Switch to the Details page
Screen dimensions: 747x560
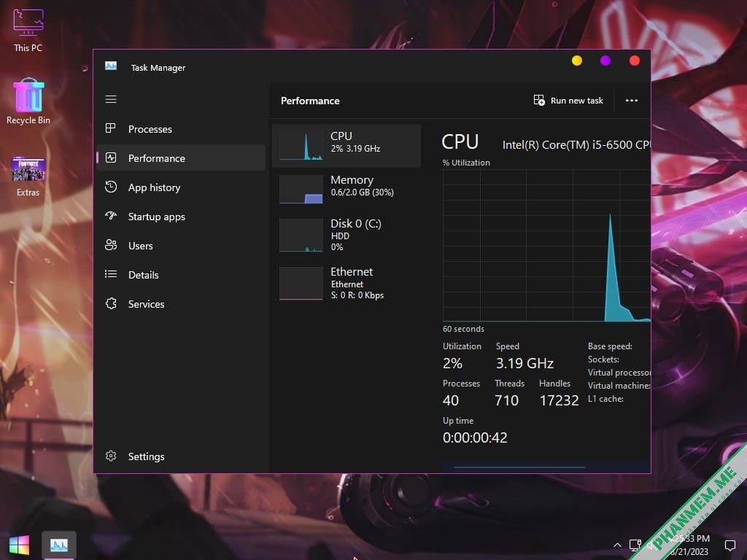coord(143,275)
